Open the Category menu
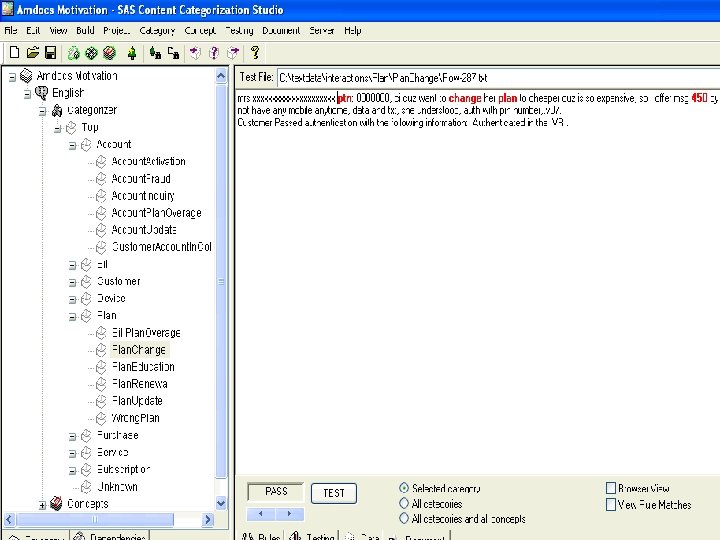This screenshot has width=720, height=540. click(x=157, y=31)
